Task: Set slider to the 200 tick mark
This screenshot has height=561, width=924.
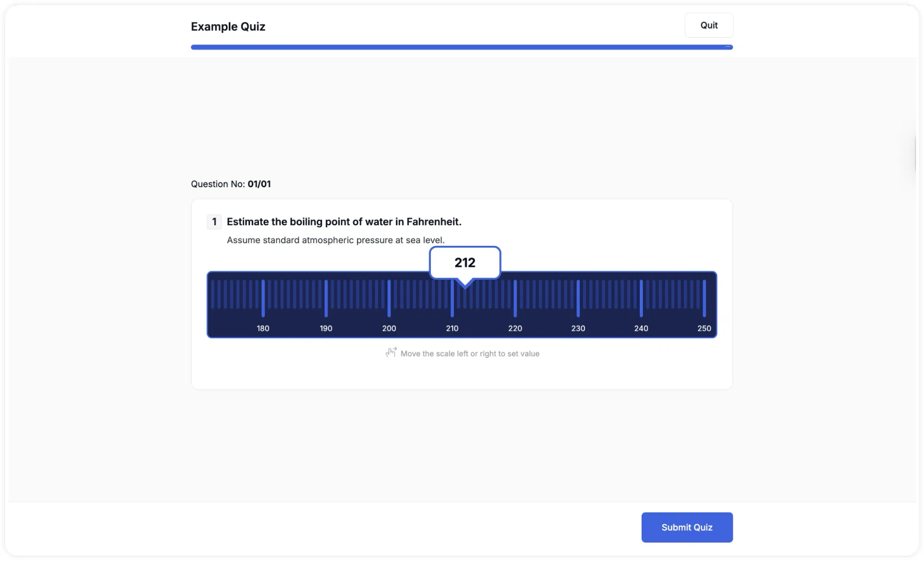Action: 389,299
